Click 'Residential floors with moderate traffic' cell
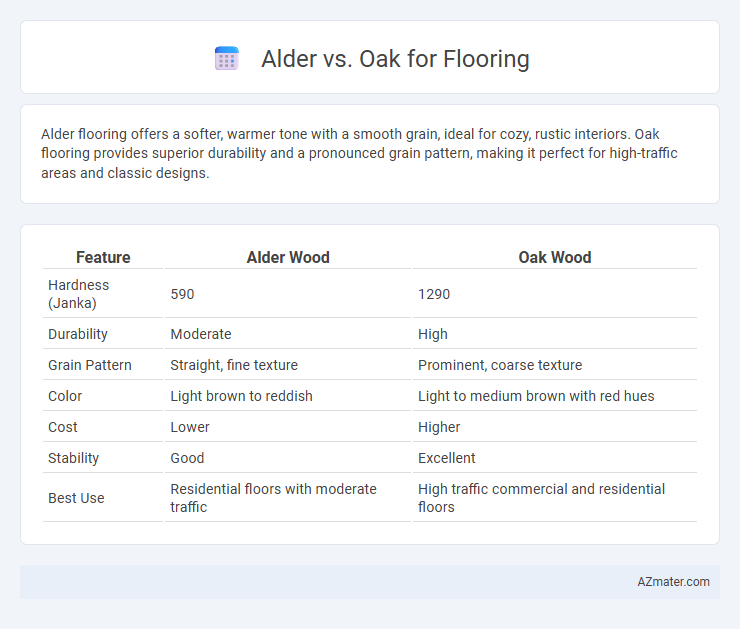 point(273,498)
